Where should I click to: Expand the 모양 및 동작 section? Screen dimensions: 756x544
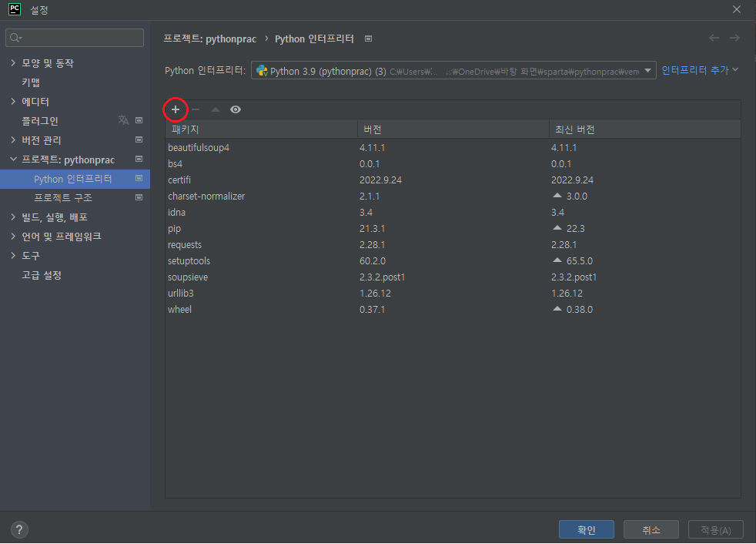coord(13,62)
